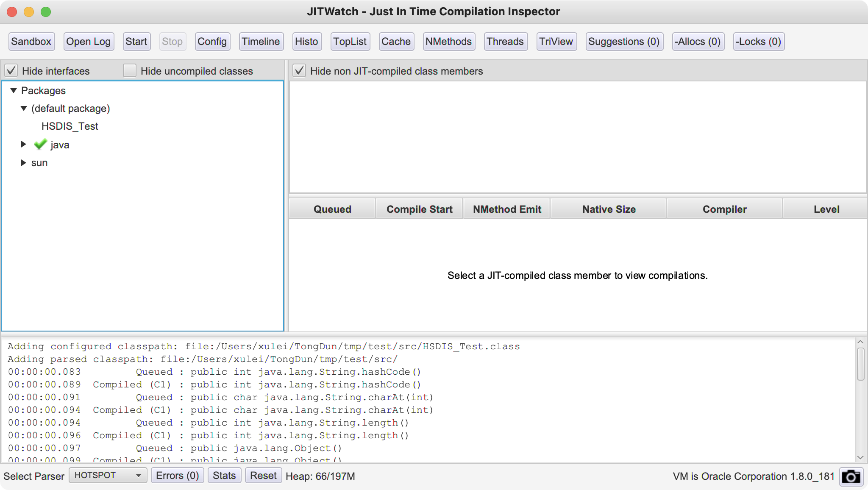Toggle Hide non JIT-compiled class members

299,71
